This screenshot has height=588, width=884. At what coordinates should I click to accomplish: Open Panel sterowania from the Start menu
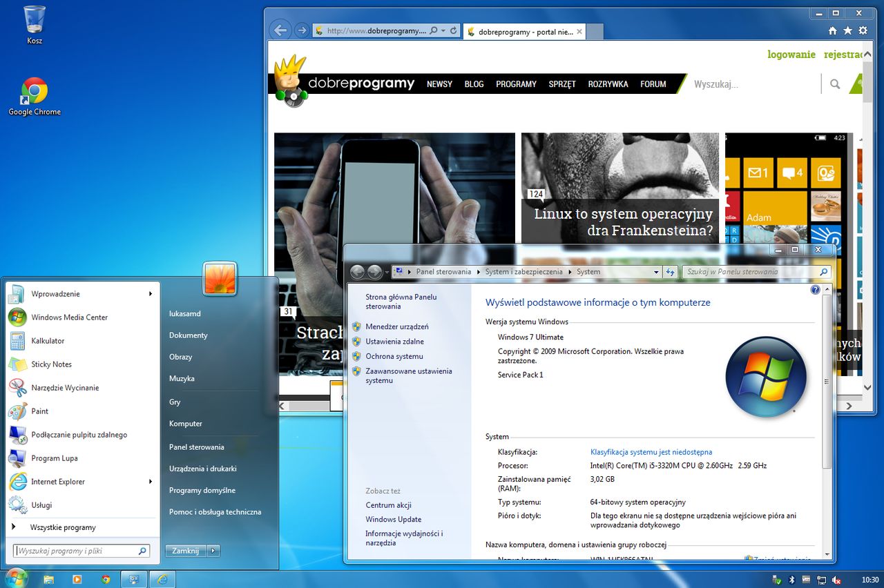197,447
